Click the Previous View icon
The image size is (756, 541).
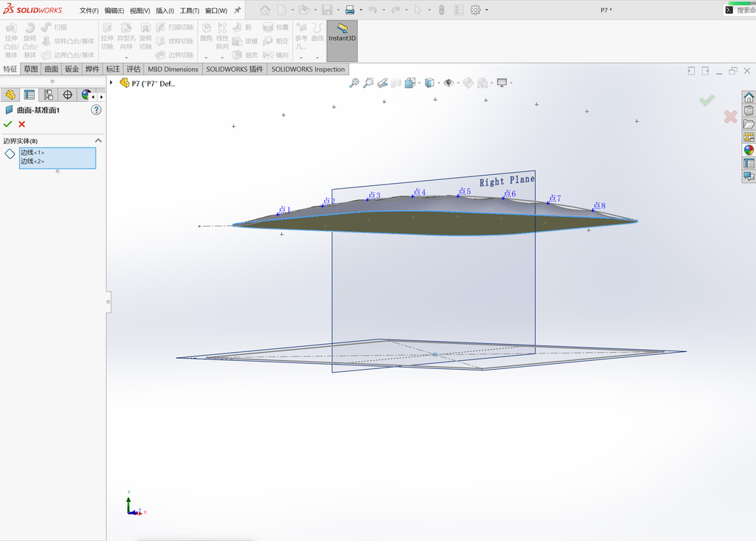pyautogui.click(x=382, y=83)
